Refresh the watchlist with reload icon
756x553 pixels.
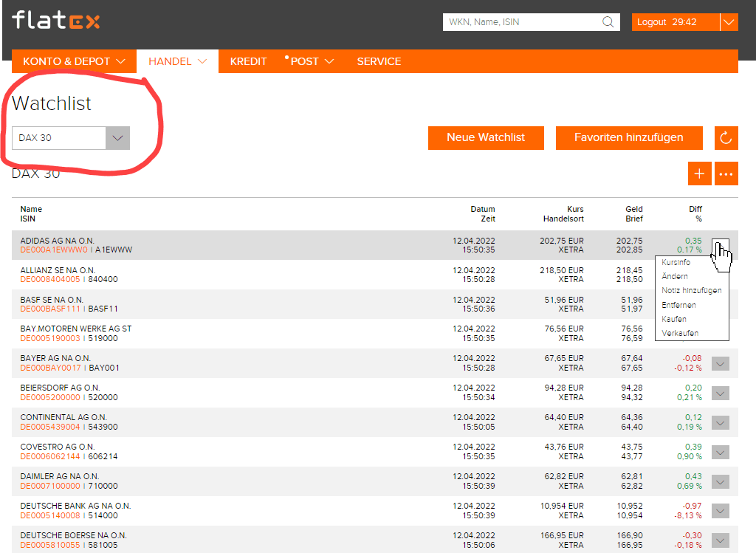click(726, 138)
